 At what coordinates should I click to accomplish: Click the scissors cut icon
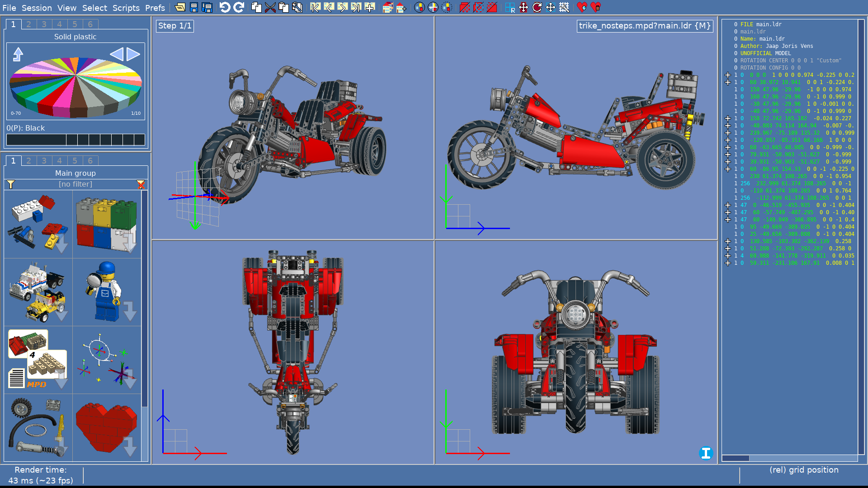tap(270, 7)
